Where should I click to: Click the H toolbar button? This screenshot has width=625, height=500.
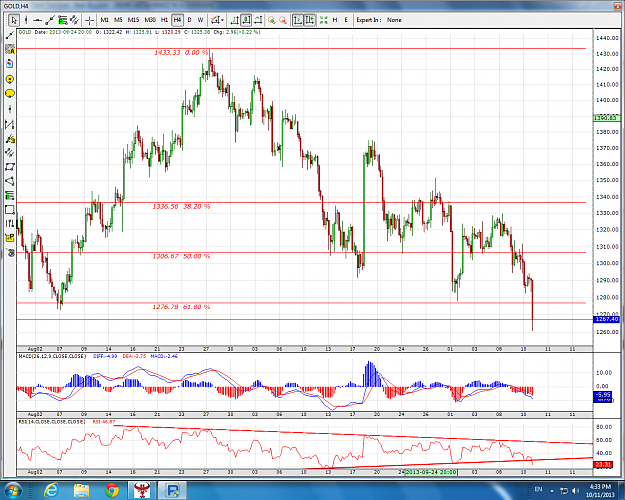335,20
